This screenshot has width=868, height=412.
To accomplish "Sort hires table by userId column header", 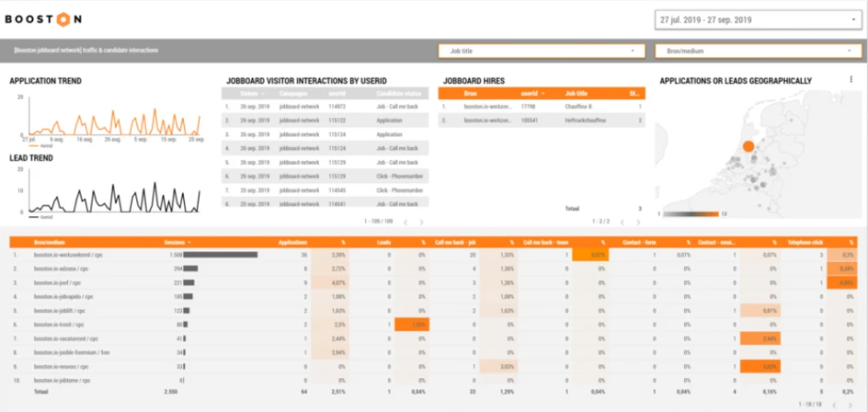I will (x=529, y=93).
